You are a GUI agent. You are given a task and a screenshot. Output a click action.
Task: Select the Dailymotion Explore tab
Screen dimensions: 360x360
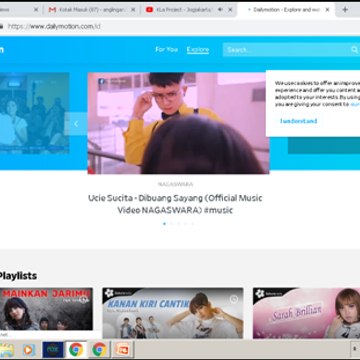click(286, 10)
